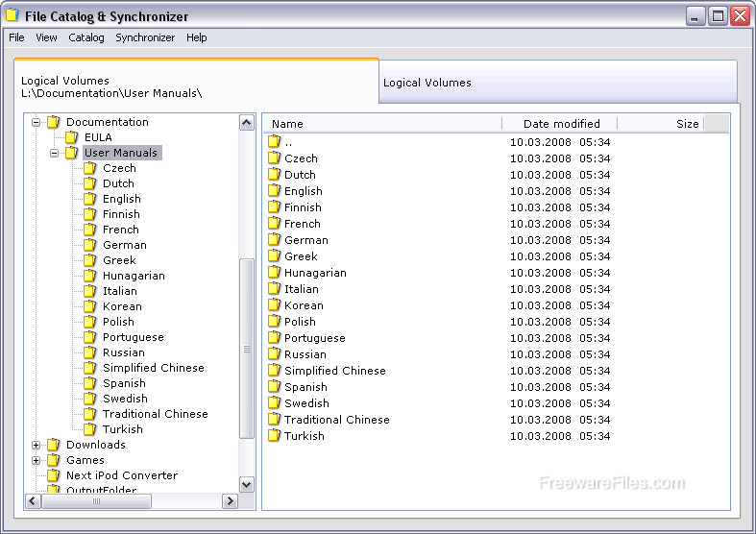Image resolution: width=756 pixels, height=534 pixels.
Task: Select Dutch name in the file list
Action: click(300, 175)
